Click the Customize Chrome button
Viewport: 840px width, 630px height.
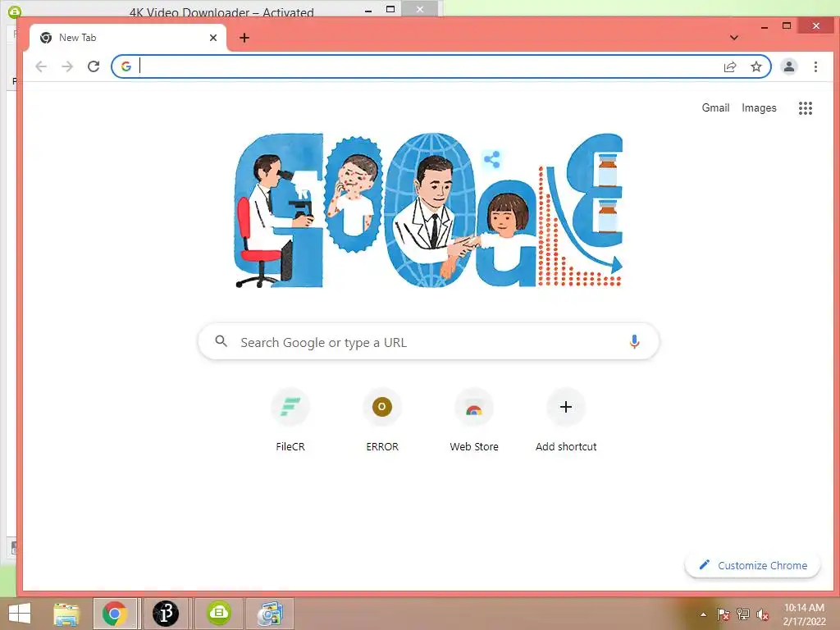click(x=753, y=565)
